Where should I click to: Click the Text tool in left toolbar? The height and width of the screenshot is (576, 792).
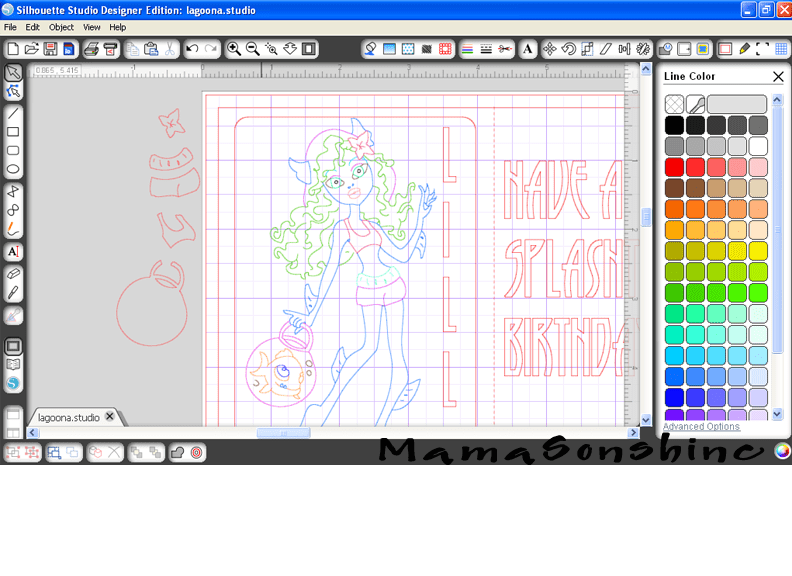coord(13,252)
